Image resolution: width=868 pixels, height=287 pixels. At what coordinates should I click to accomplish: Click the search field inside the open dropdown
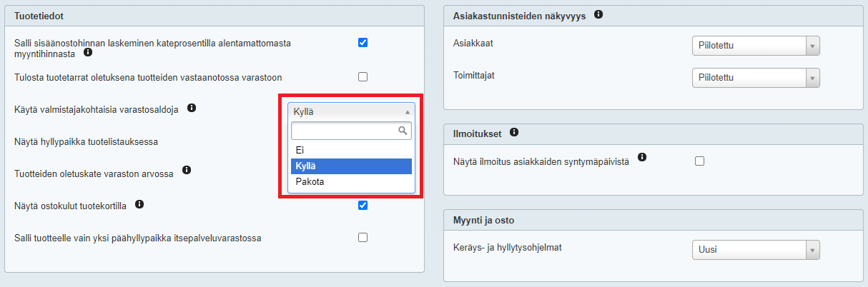[345, 131]
